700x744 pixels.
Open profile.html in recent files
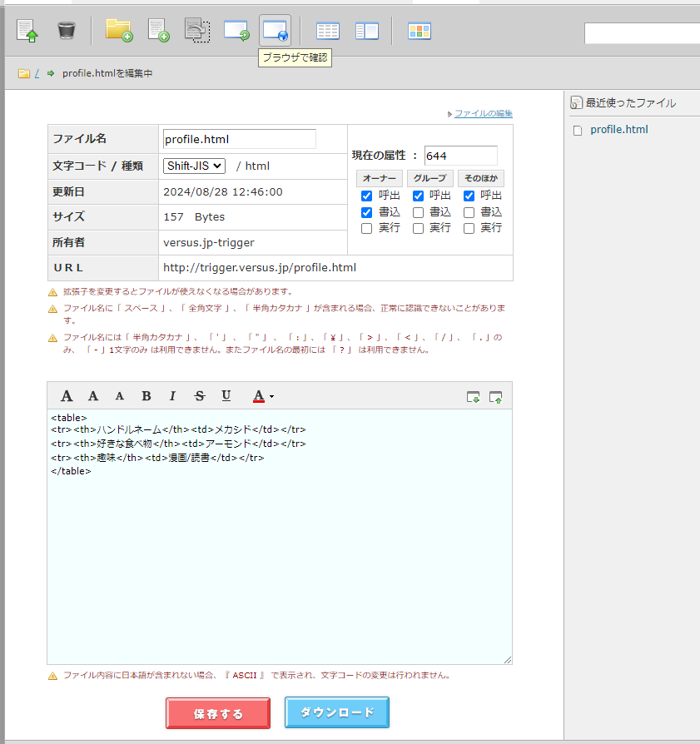click(619, 130)
